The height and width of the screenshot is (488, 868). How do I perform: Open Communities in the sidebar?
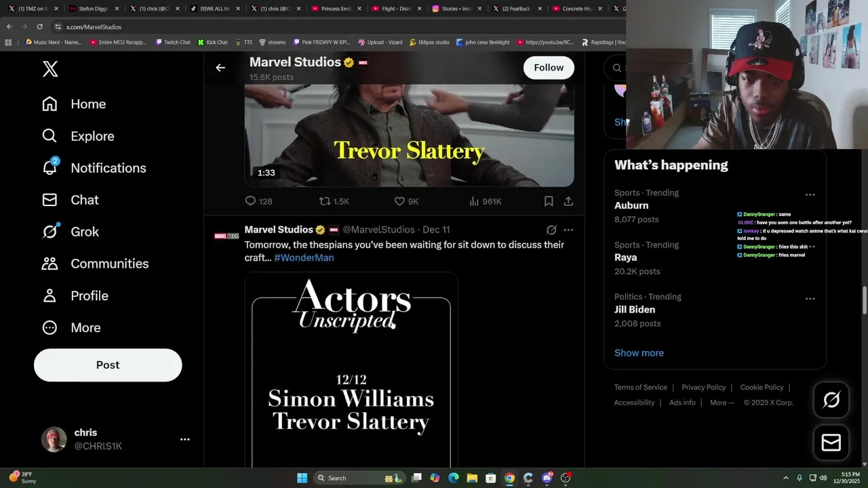tap(95, 264)
